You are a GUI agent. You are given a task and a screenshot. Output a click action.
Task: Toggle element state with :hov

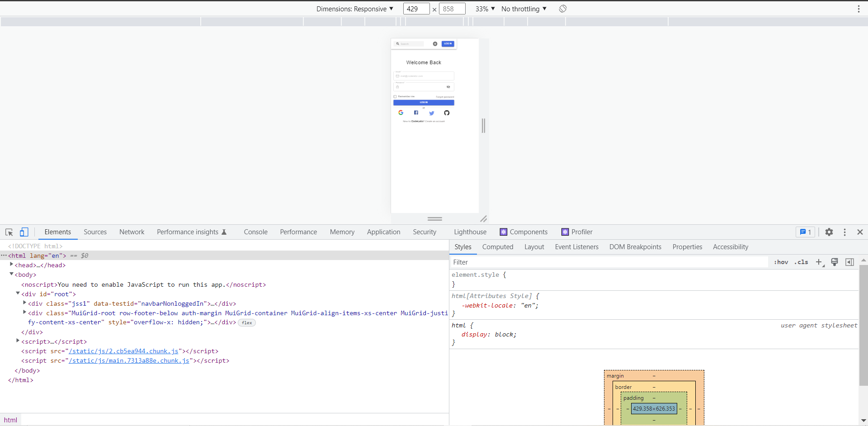[x=781, y=262]
